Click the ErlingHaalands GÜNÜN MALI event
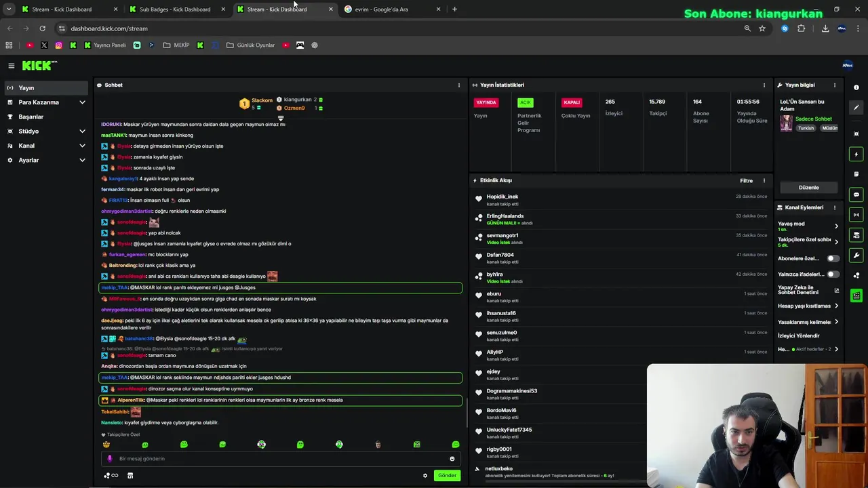The image size is (868, 488). coord(622,220)
